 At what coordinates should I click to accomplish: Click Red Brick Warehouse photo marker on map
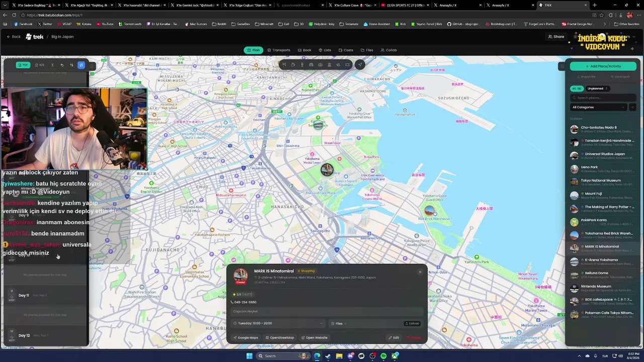[429, 210]
